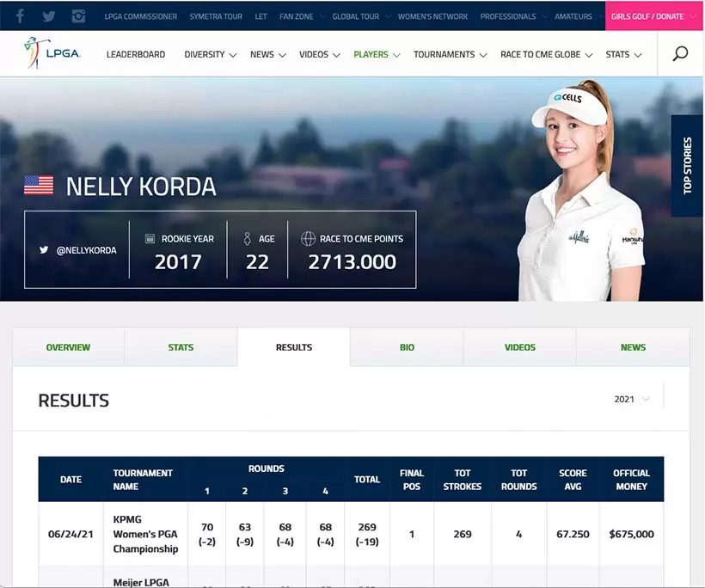Open the Videos profile tab
This screenshot has height=588, width=705.
pyautogui.click(x=519, y=347)
